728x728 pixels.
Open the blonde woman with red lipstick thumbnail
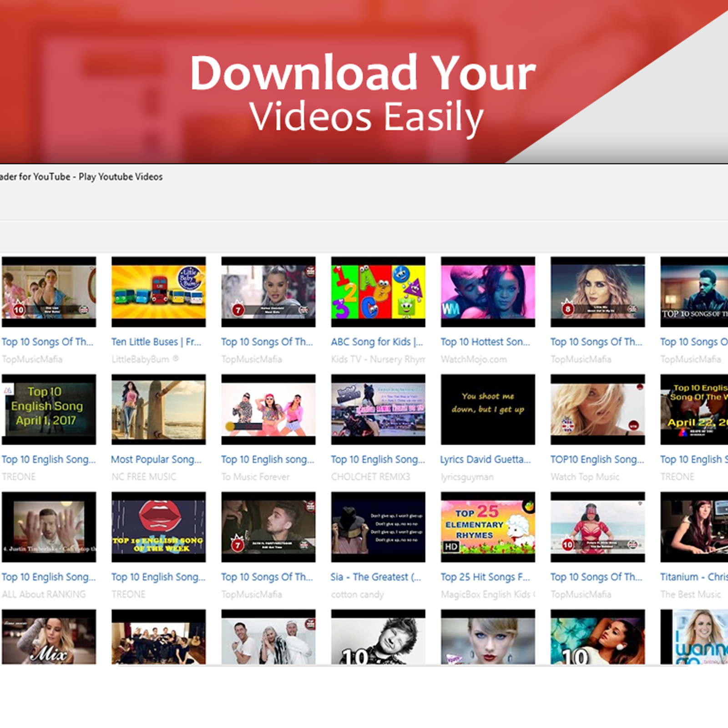pyautogui.click(x=488, y=637)
